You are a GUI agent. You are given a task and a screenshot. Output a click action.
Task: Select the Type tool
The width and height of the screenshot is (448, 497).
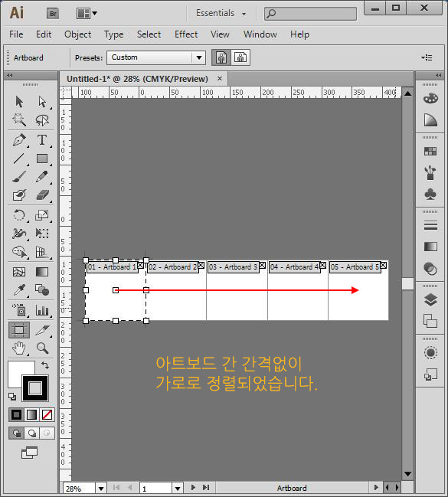(x=42, y=140)
